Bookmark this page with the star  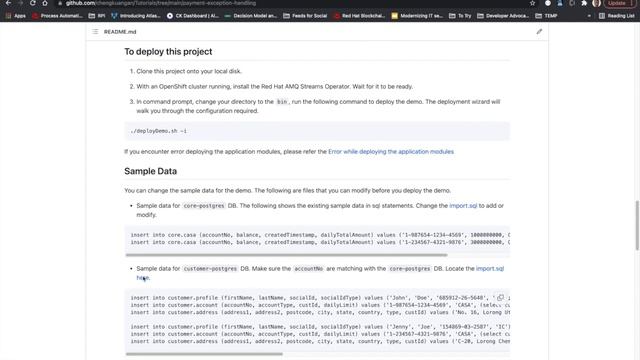pos(532,3)
